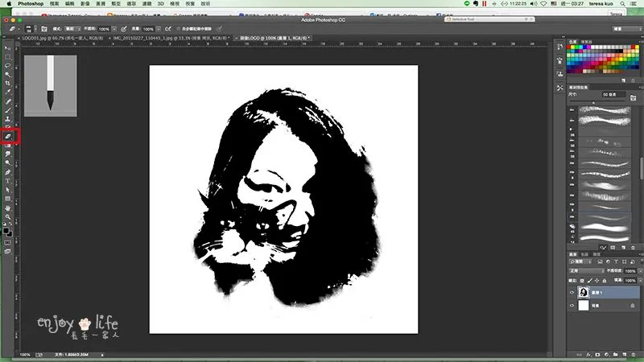Screen dimensions: 644x362
Task: Select the Move tool
Action: pos(7,48)
